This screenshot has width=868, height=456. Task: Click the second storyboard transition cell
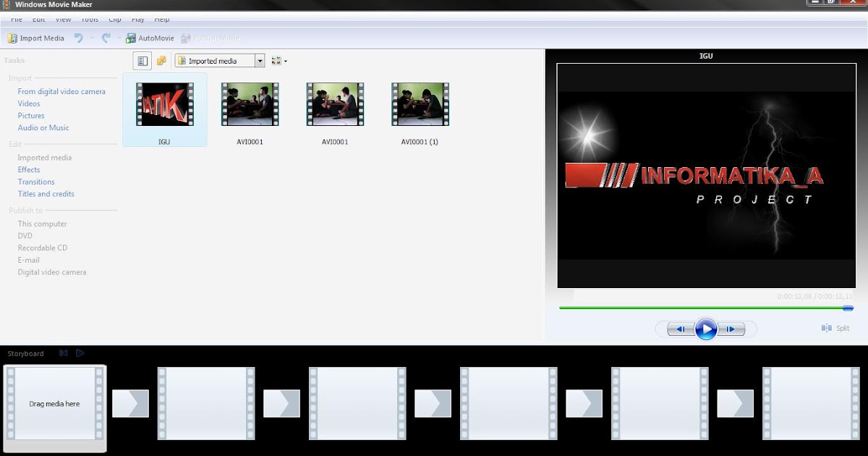point(281,403)
